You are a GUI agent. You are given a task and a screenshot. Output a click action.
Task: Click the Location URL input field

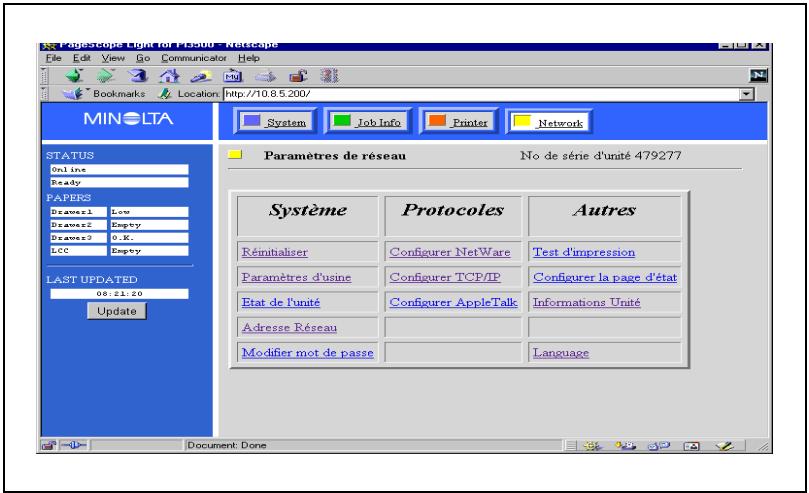pos(481,94)
